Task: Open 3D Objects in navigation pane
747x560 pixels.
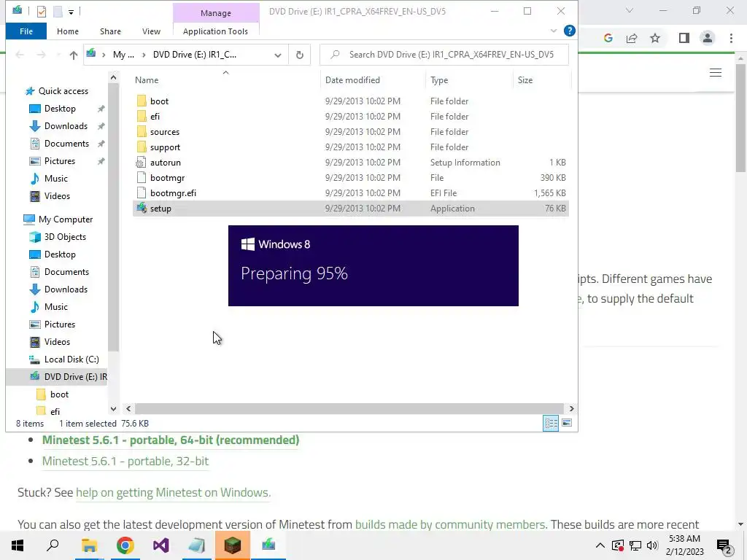Action: click(65, 237)
